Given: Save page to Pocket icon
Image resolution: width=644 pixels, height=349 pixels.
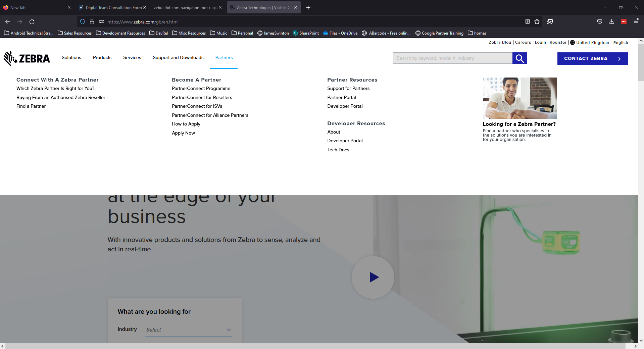Looking at the screenshot, I should (x=599, y=22).
